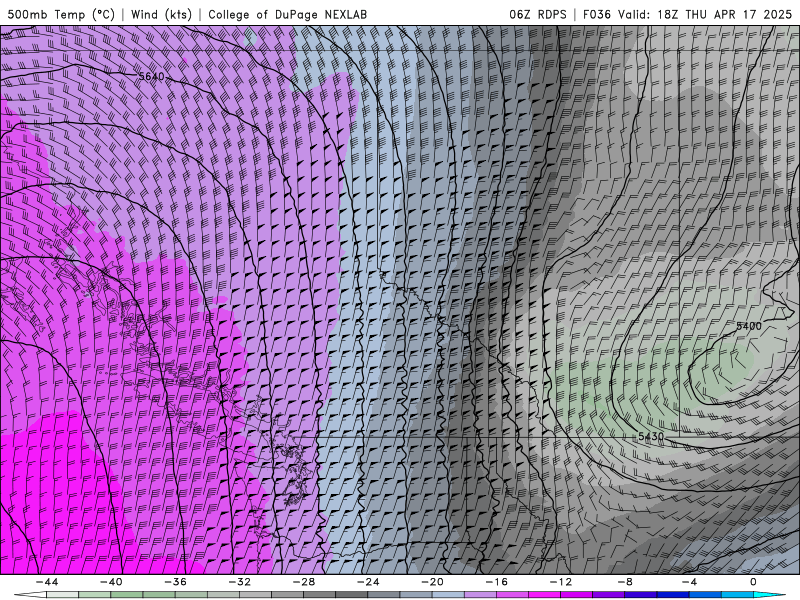Click the "Valid: 18Z THU APR 17 2025" text

point(705,14)
